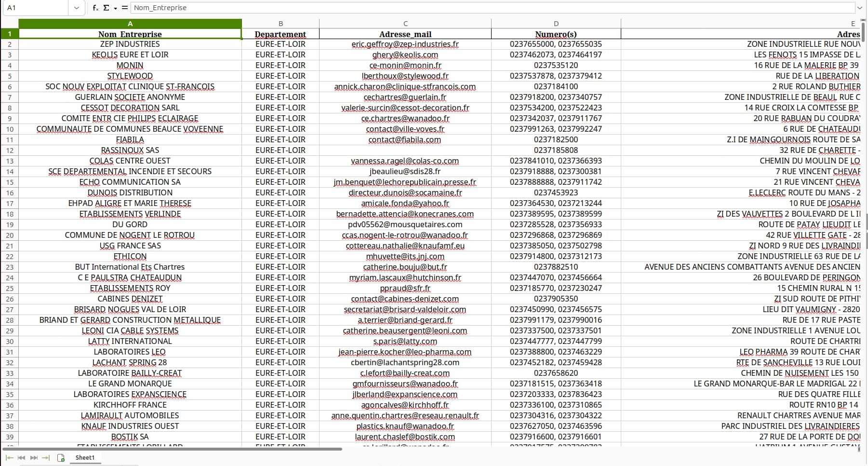Viewport: 868px width, 466px height.
Task: Select the GUERLAIN SOCIETE ANONYME cell
Action: coord(130,97)
